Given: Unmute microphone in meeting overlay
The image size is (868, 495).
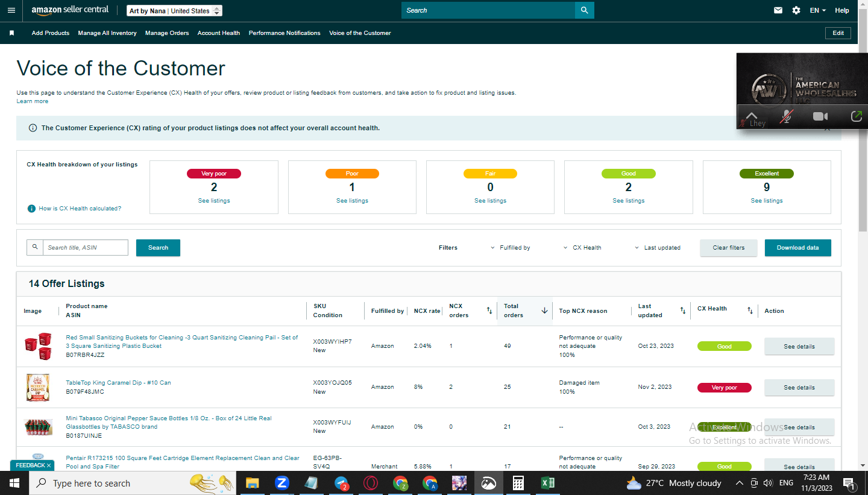Looking at the screenshot, I should coord(785,116).
